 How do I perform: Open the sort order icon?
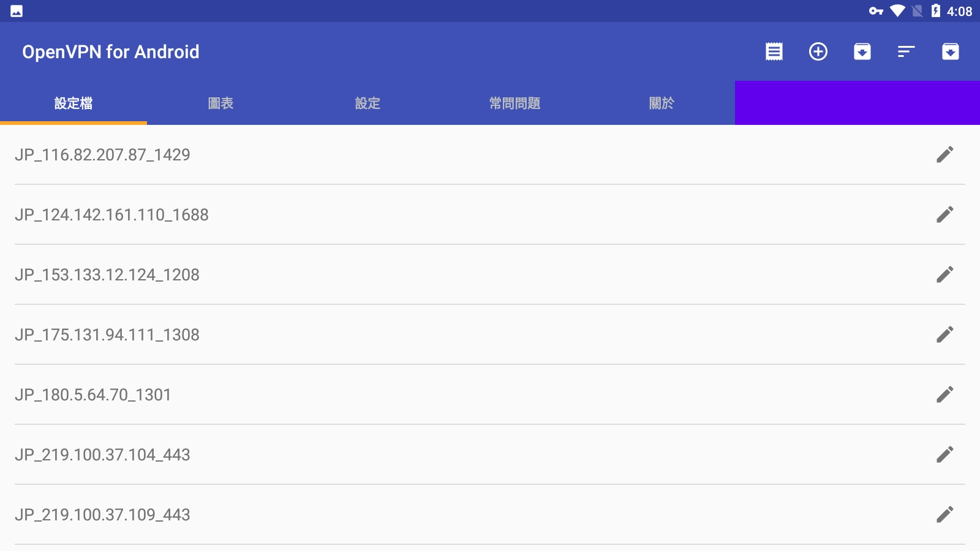[x=907, y=51]
